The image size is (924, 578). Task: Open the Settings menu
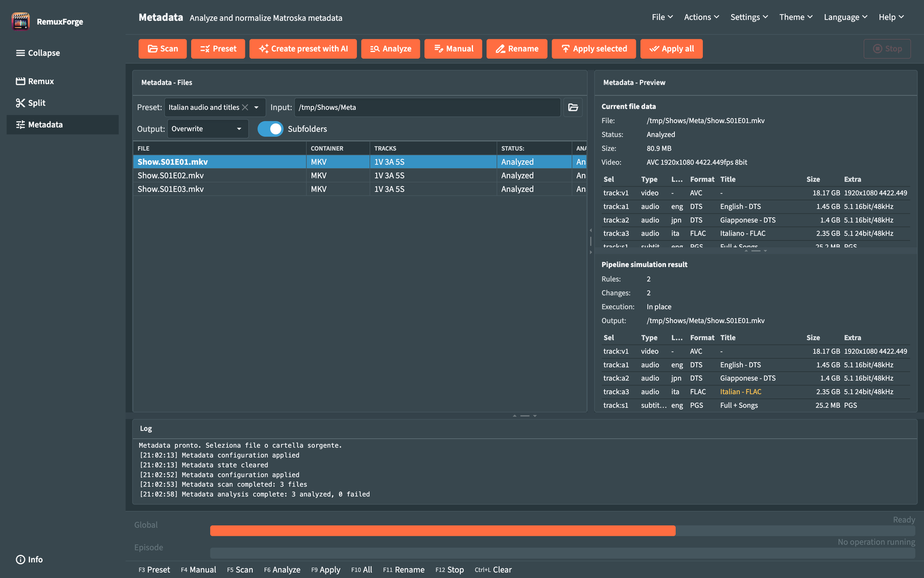click(x=749, y=17)
